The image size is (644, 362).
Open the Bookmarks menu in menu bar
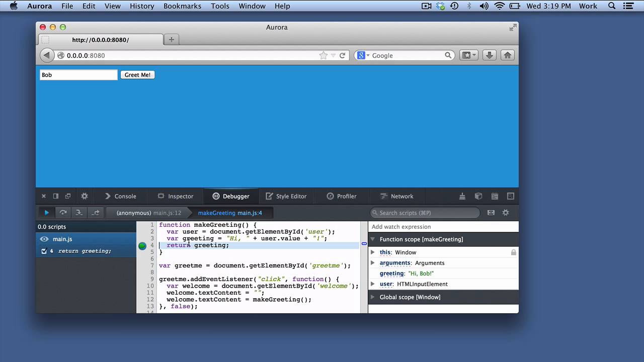coord(182,6)
